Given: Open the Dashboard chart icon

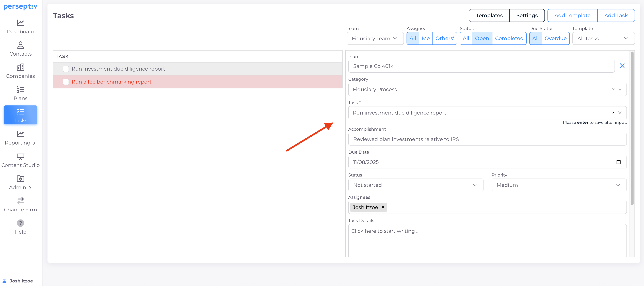Looking at the screenshot, I should click(x=21, y=23).
